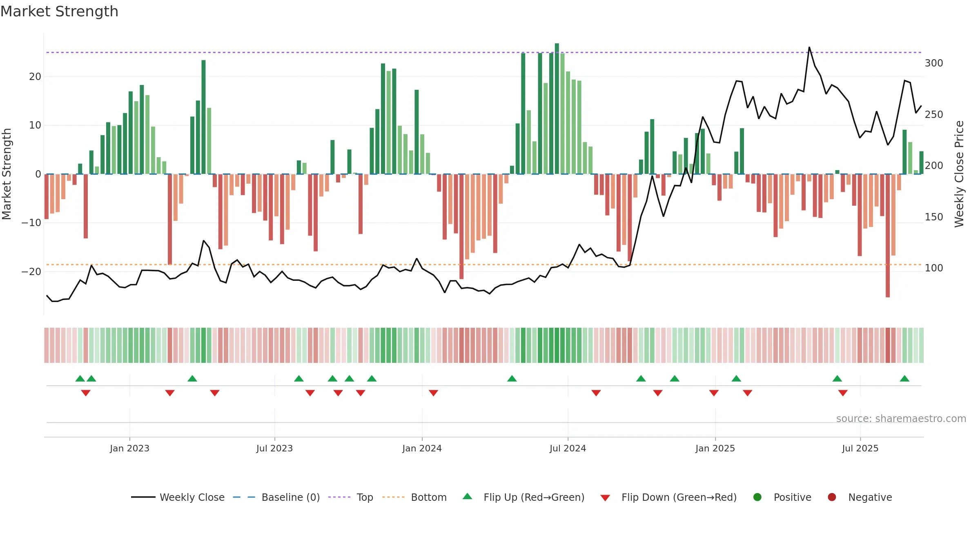Click the Jul 2024 x-axis label

pos(568,449)
